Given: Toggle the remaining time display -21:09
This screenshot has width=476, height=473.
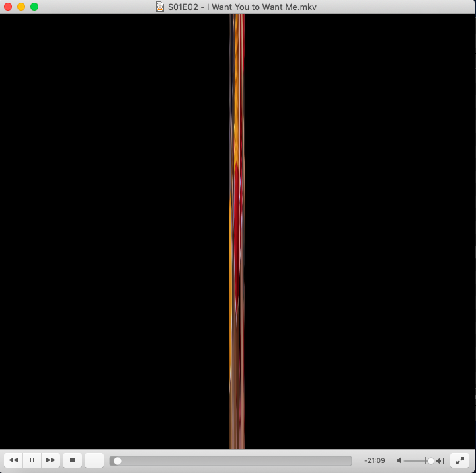Looking at the screenshot, I should tap(375, 461).
